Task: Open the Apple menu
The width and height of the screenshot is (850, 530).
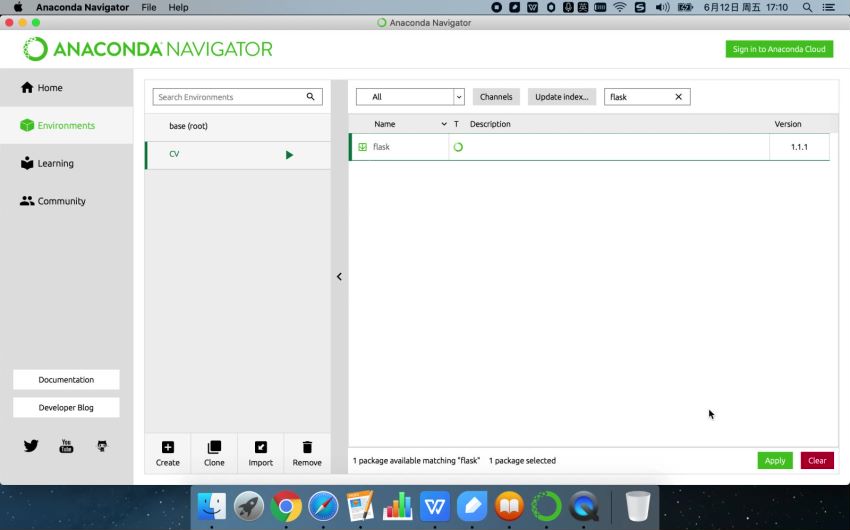Action: coord(17,8)
